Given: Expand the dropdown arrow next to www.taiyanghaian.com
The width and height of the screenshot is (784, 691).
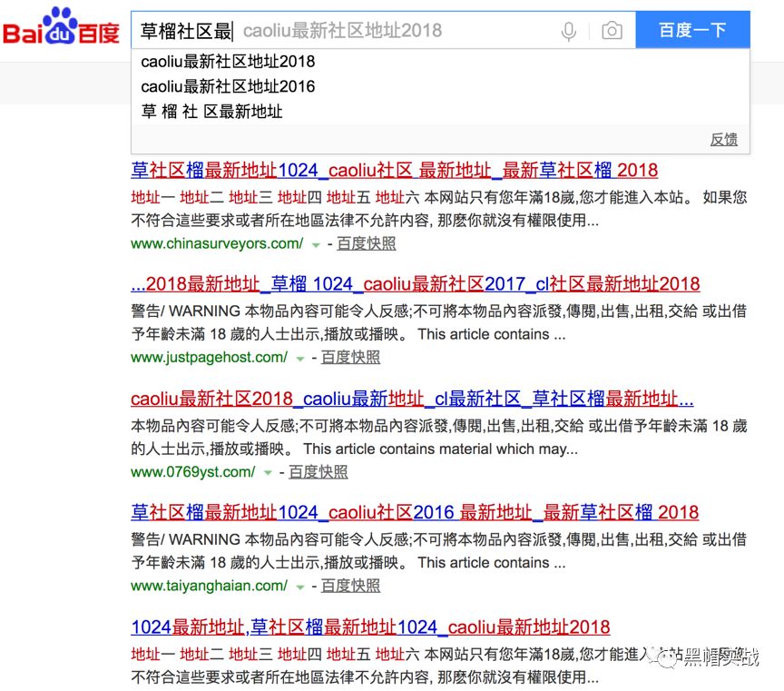Looking at the screenshot, I should (x=301, y=586).
